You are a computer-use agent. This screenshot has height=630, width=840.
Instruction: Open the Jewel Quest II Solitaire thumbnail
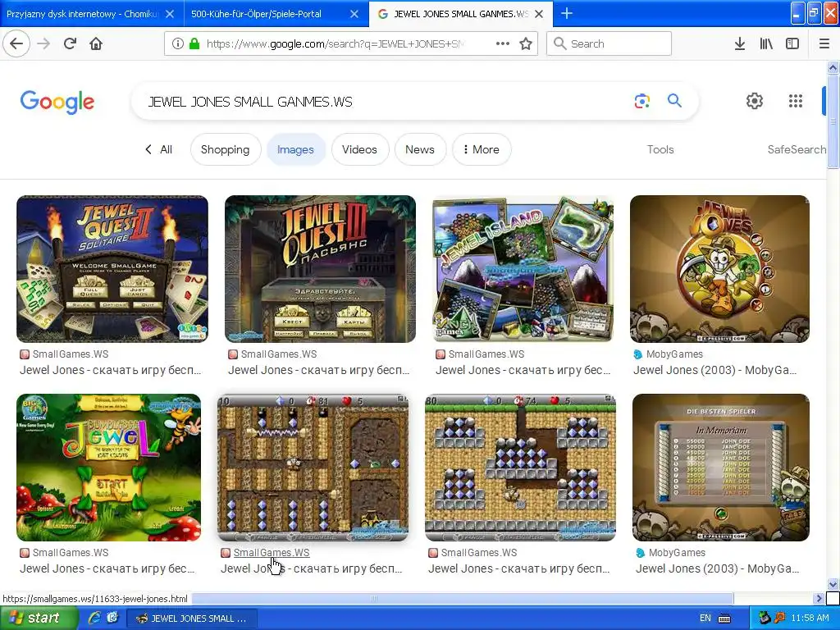(x=112, y=269)
